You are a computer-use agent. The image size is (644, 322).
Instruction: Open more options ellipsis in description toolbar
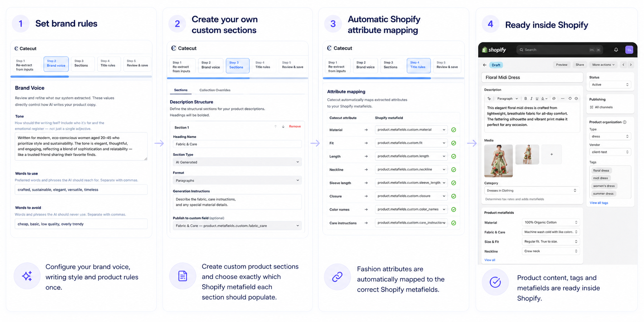point(562,99)
